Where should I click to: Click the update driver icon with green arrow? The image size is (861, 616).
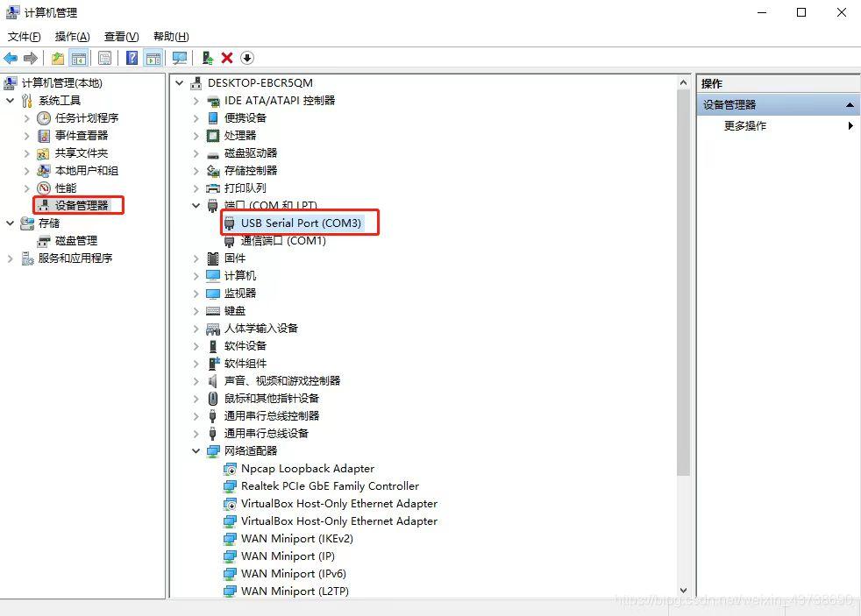(x=207, y=58)
